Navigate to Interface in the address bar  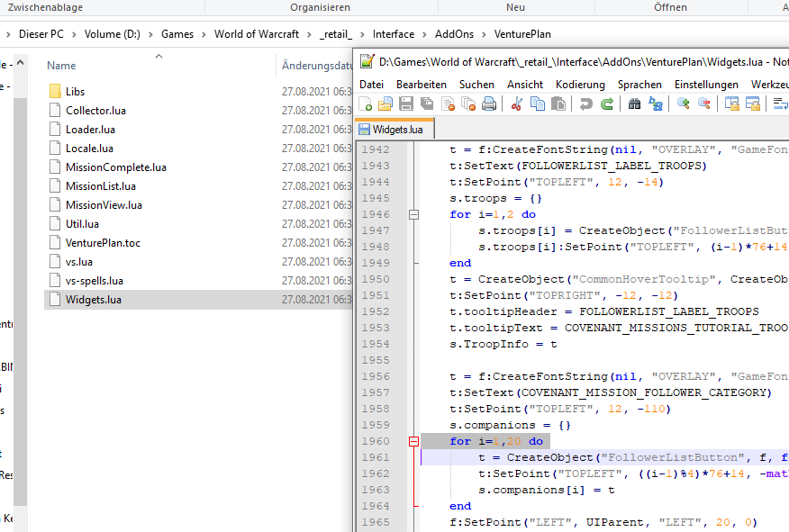tap(393, 34)
